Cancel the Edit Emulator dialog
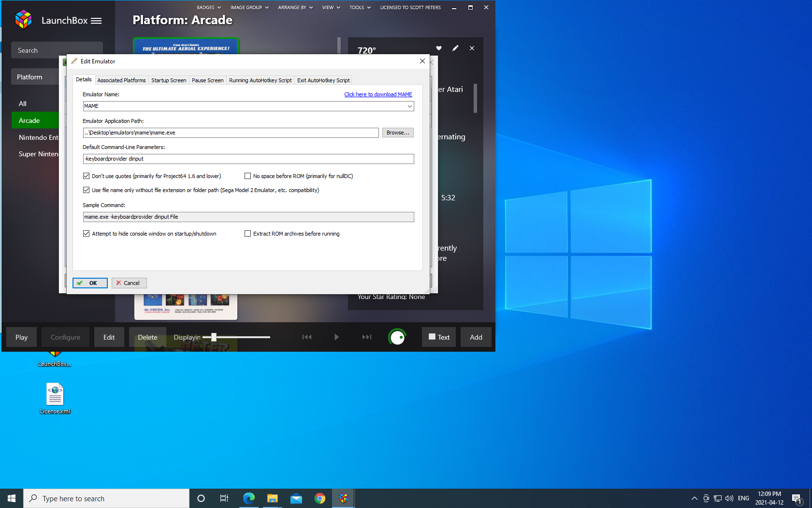Image resolution: width=812 pixels, height=508 pixels. 129,283
